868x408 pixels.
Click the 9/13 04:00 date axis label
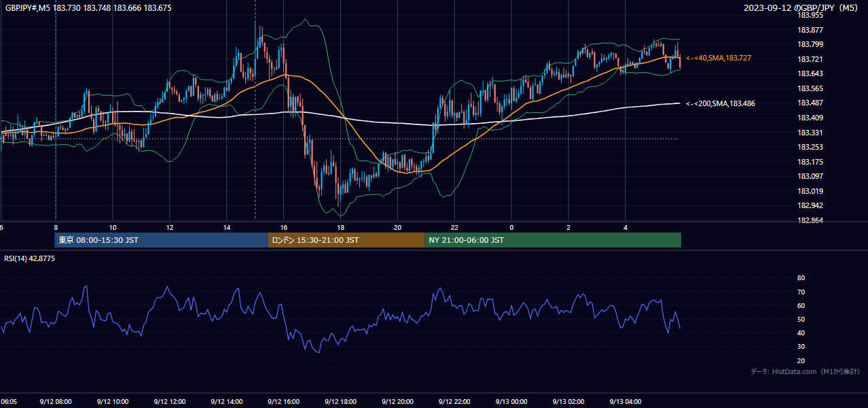pos(626,402)
